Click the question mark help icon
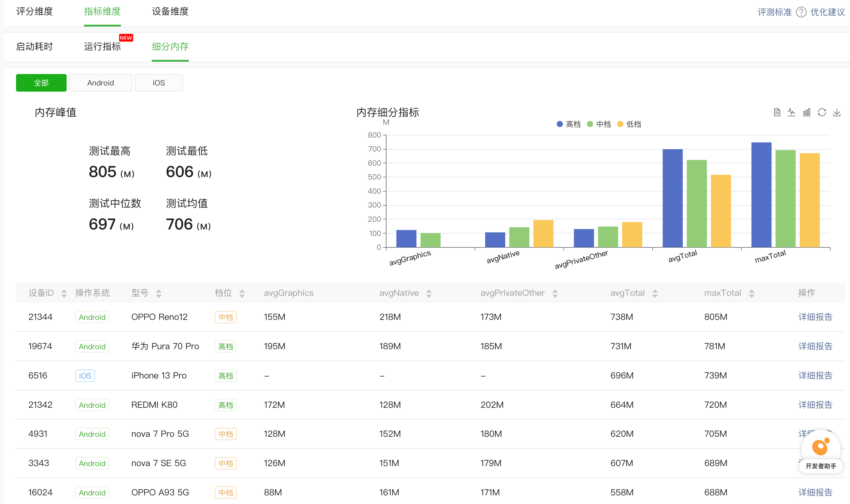This screenshot has height=504, width=850. click(x=801, y=12)
